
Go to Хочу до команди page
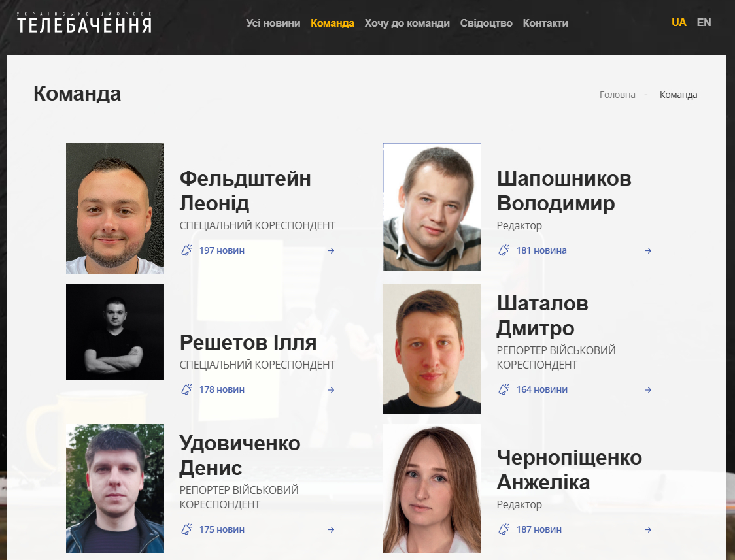coord(407,23)
